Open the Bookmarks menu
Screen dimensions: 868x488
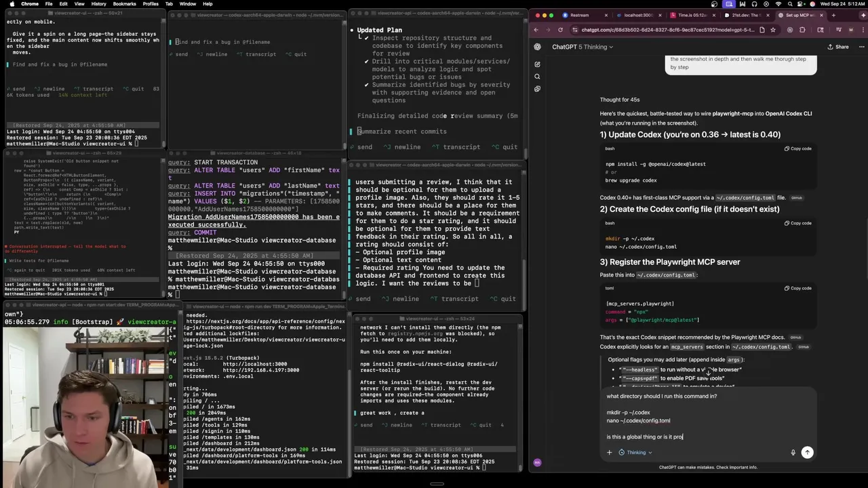[x=124, y=4]
